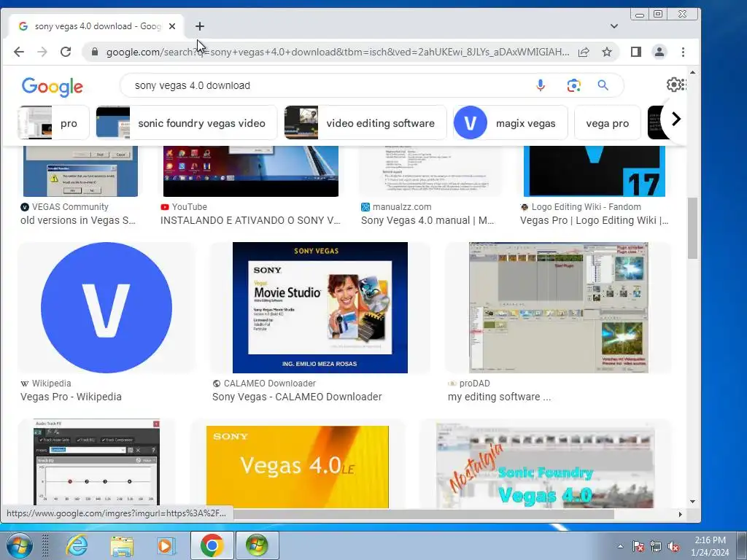The image size is (747, 560).
Task: Click the scroll down arrow
Action: point(692,502)
